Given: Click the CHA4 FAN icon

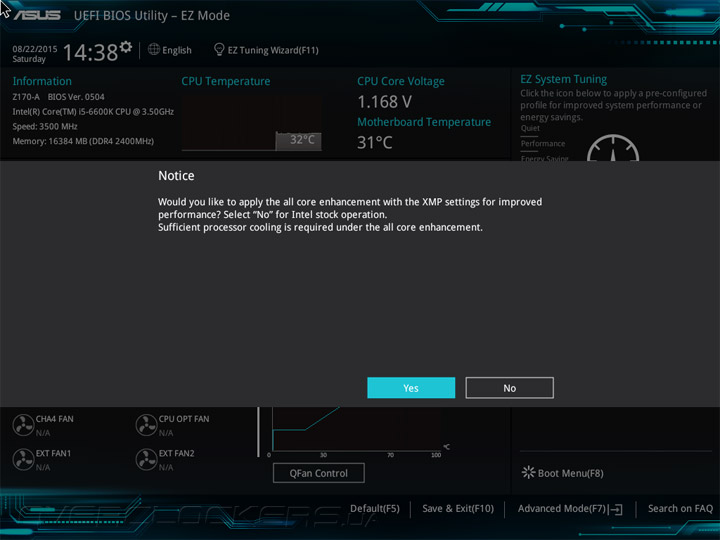Looking at the screenshot, I should tap(23, 425).
